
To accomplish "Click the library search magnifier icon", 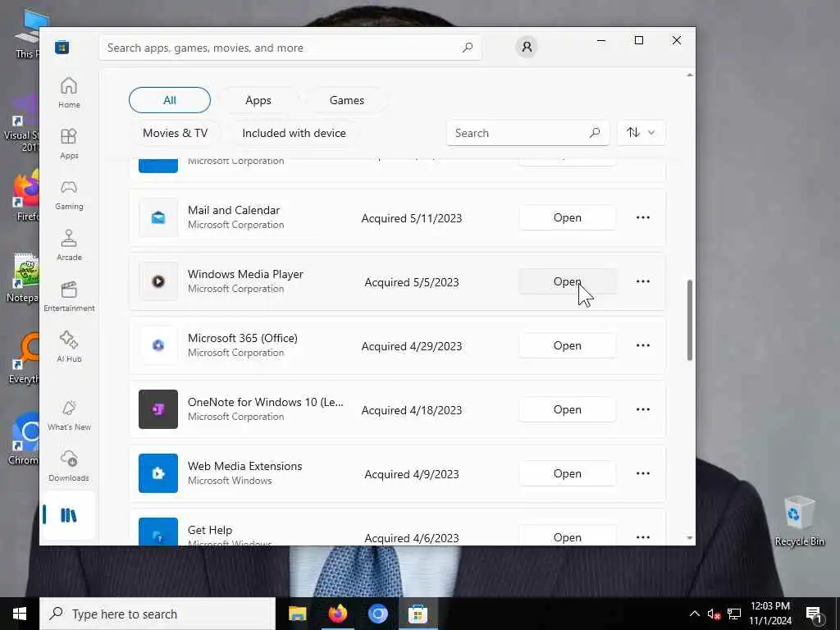I will tap(594, 133).
